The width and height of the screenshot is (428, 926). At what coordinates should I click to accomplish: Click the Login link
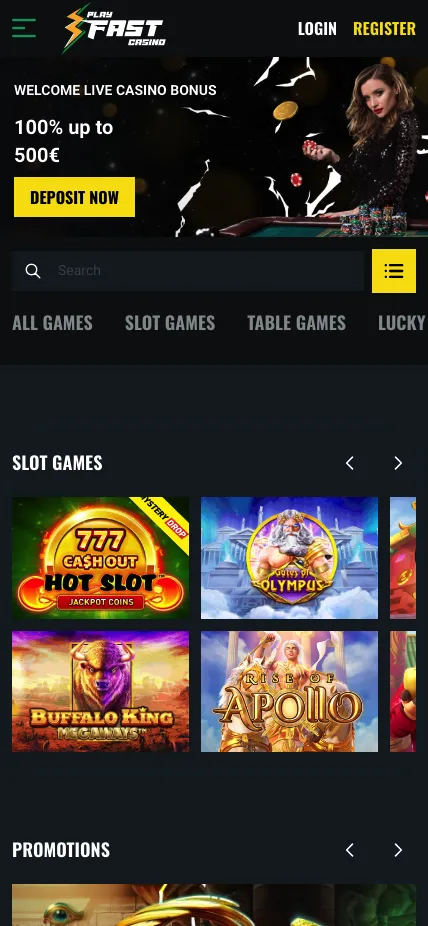click(x=317, y=28)
